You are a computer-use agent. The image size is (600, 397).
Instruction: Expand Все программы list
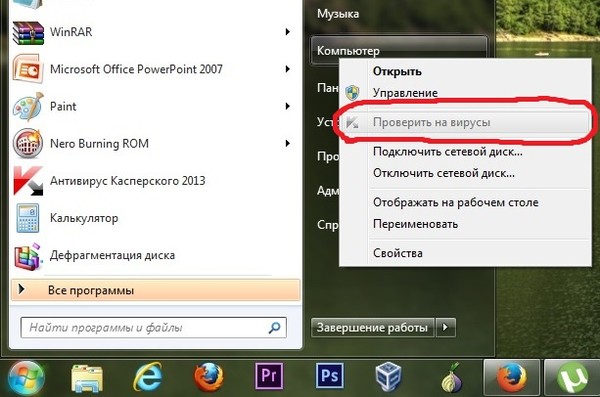click(155, 290)
